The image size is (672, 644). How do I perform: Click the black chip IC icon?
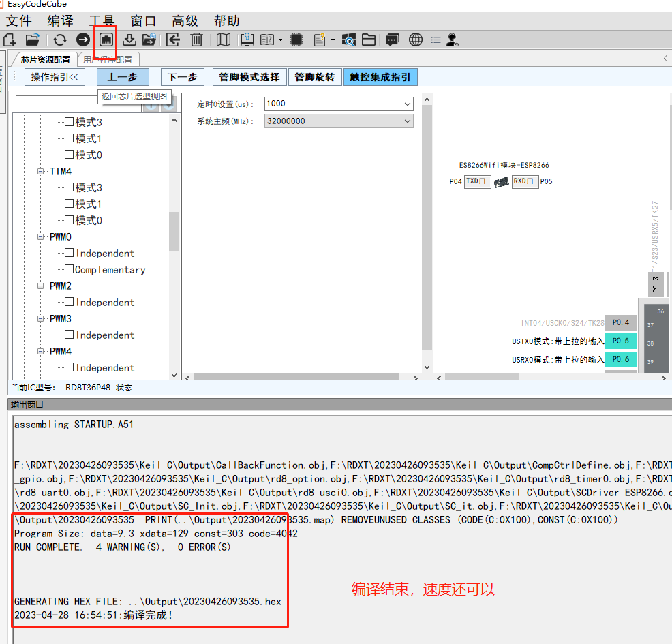[296, 40]
